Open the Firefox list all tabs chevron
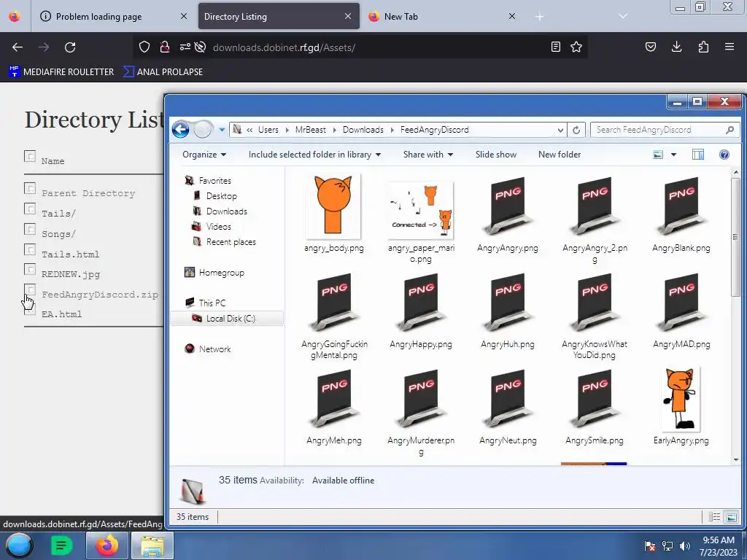This screenshot has height=560, width=747. pos(623,16)
